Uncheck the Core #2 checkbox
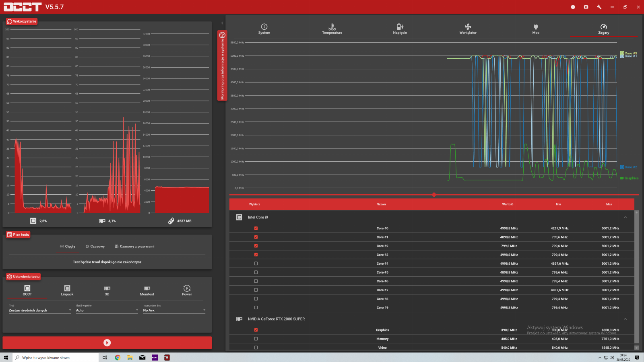The width and height of the screenshot is (644, 362). pyautogui.click(x=256, y=246)
